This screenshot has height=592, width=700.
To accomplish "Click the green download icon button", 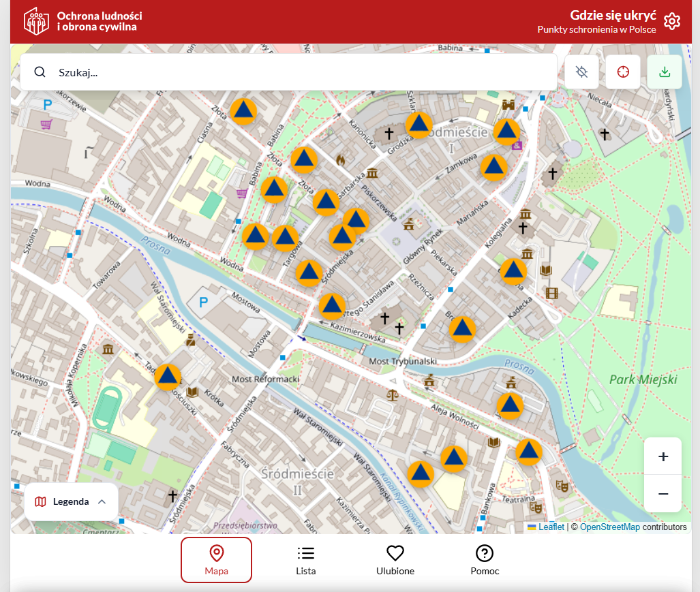I will pos(665,72).
